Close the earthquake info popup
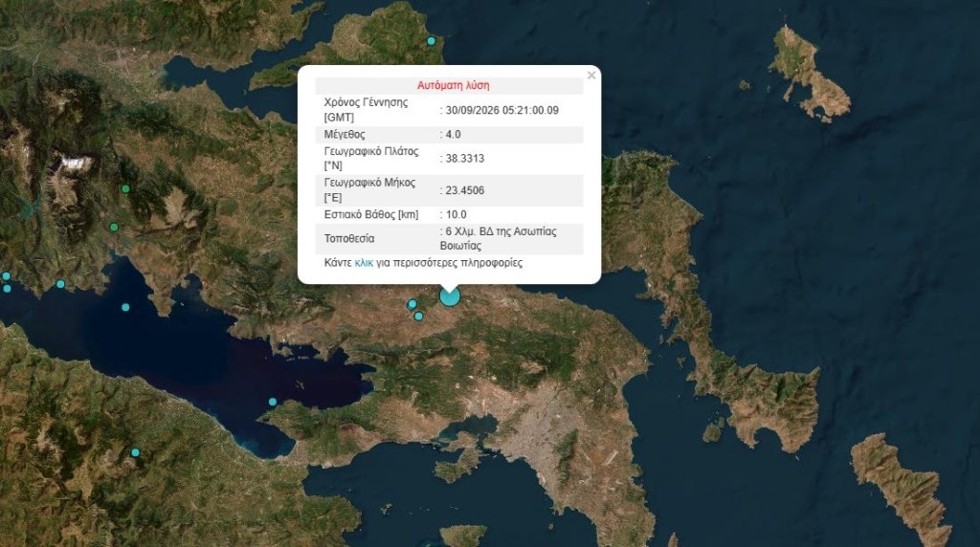 coord(591,76)
